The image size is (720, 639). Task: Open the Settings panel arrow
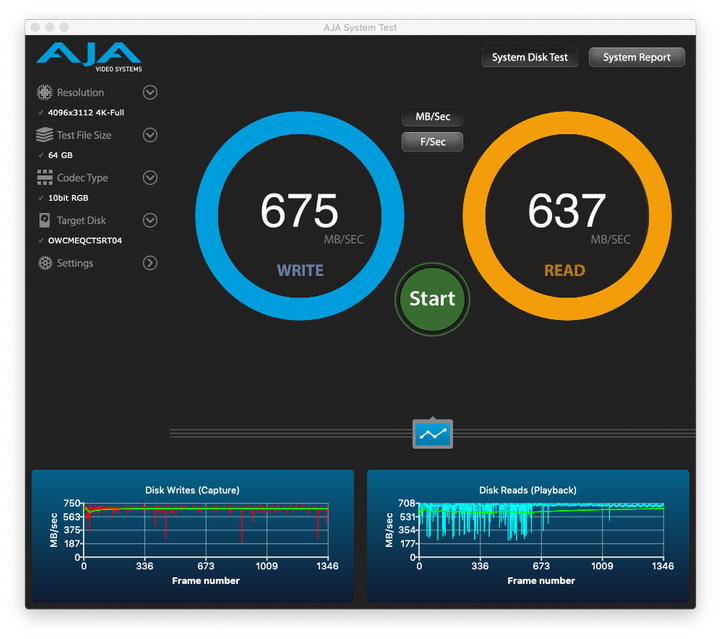pyautogui.click(x=150, y=263)
